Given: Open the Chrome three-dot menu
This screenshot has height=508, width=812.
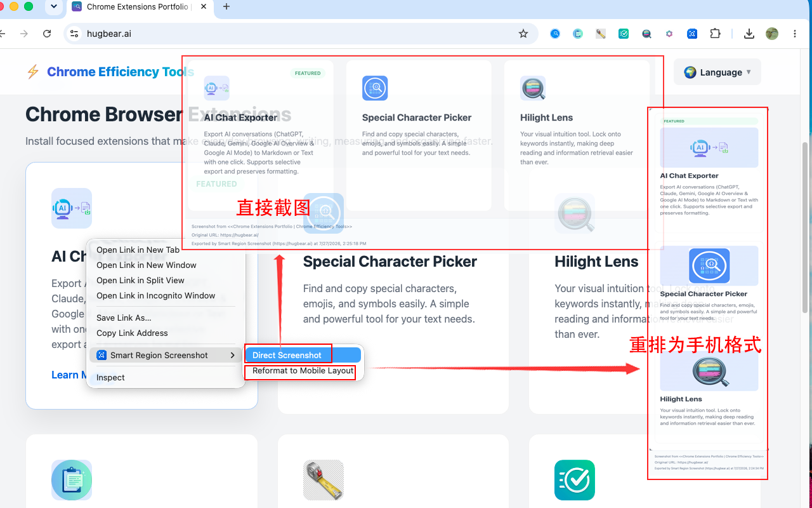Looking at the screenshot, I should (x=795, y=34).
